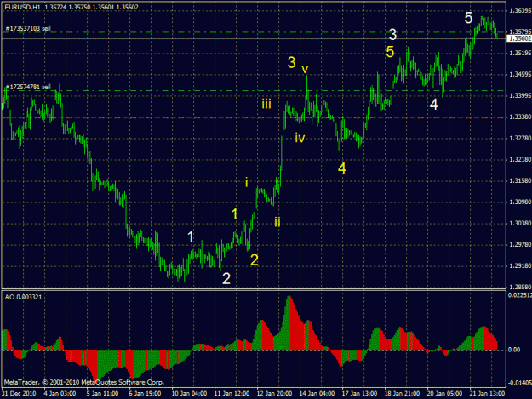Image resolution: width=532 pixels, height=399 pixels.
Task: Click the 31 Dec 2010 time label
Action: coord(19,394)
